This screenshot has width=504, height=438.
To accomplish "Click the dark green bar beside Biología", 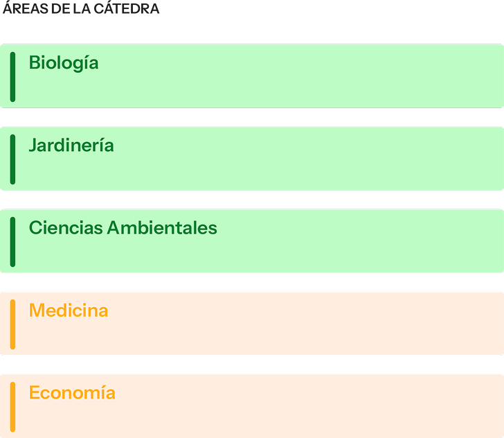I will pyautogui.click(x=12, y=77).
